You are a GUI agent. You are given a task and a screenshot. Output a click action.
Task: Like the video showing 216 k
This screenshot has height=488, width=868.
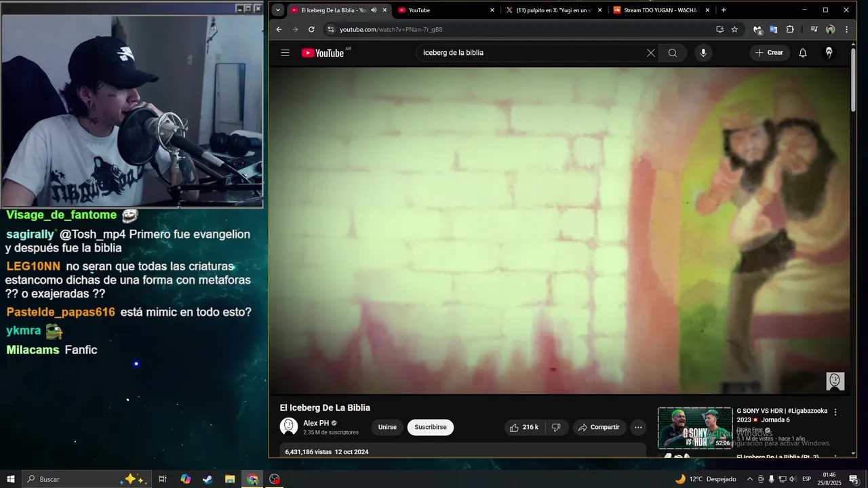pos(524,428)
